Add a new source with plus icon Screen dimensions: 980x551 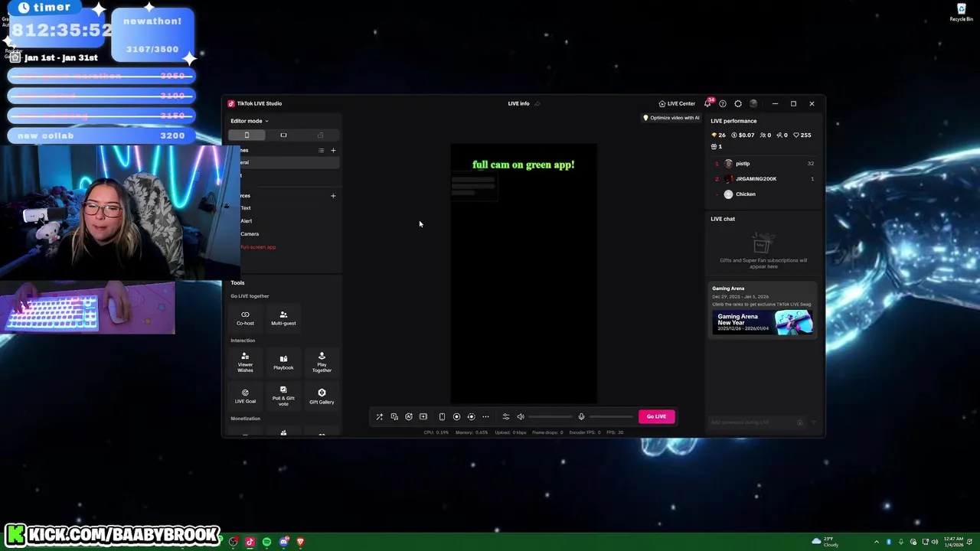click(333, 196)
